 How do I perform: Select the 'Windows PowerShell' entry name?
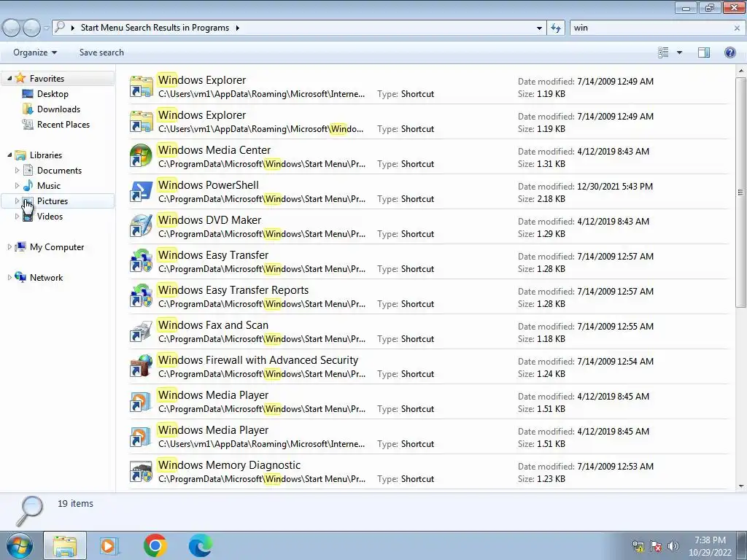point(208,185)
